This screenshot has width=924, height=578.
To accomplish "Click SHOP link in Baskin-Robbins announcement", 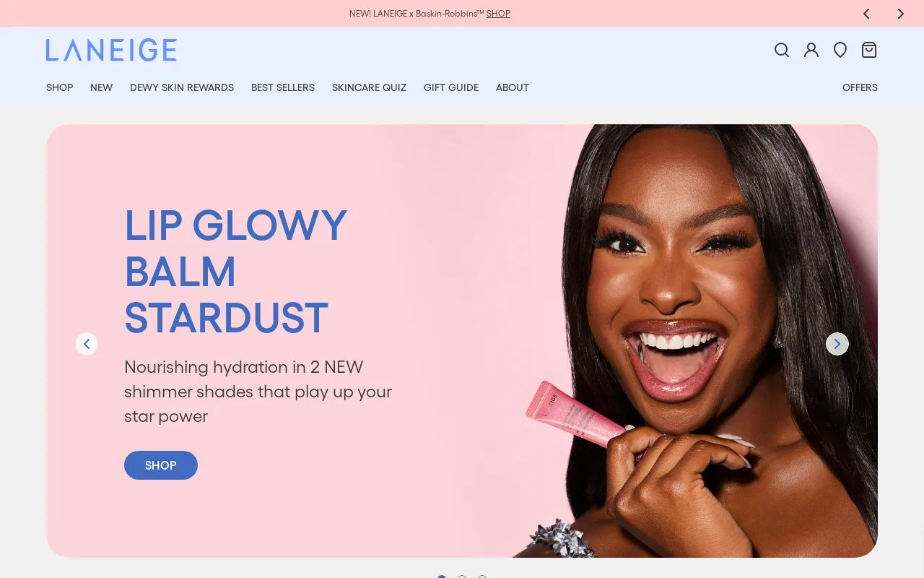I will click(x=498, y=14).
